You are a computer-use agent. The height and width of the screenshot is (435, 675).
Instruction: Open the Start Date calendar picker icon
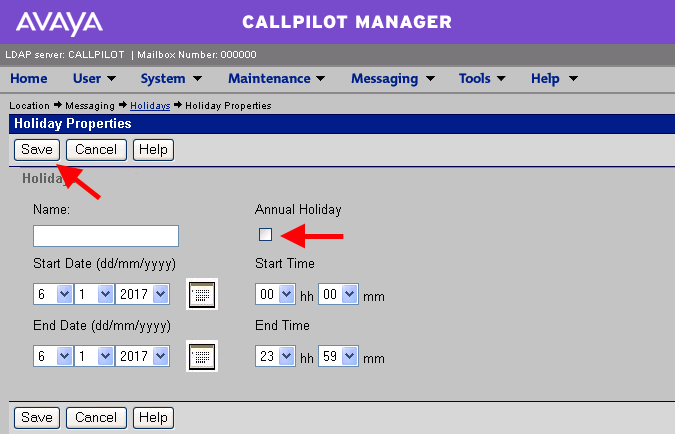click(x=202, y=294)
